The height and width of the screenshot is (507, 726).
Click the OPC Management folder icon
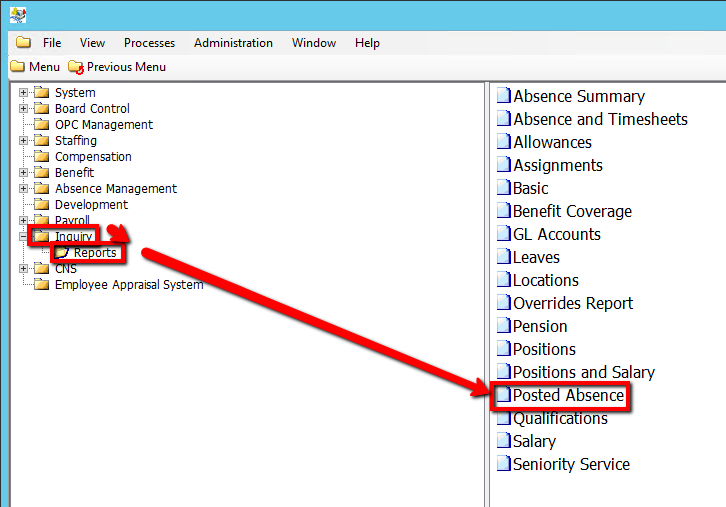coord(41,125)
